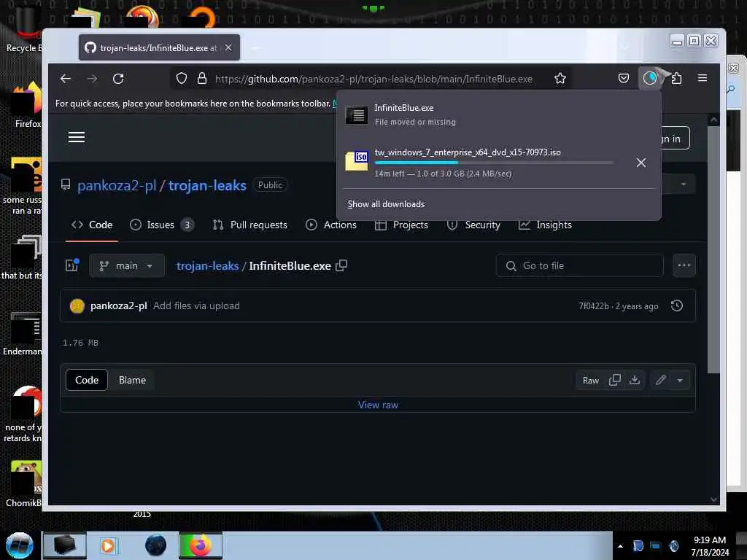Open Firefox from the taskbar
Screen dimensions: 747x560
pyautogui.click(x=201, y=545)
